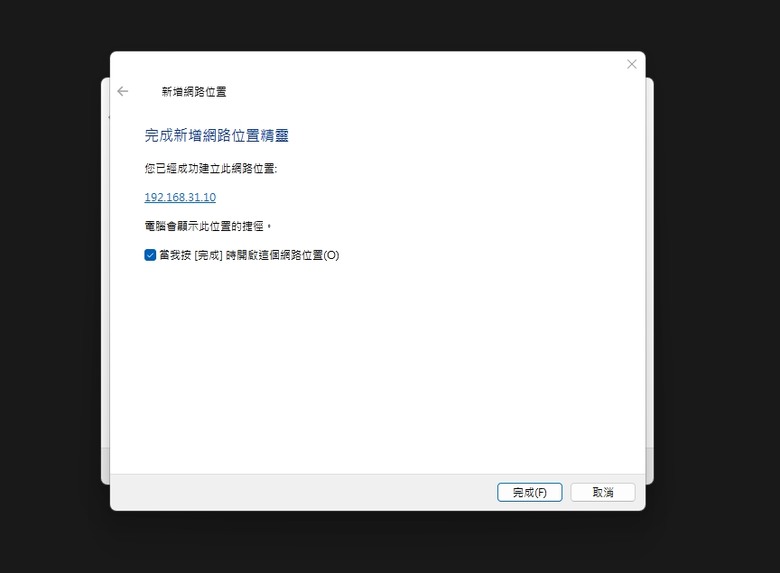Go back using the left arrow icon
This screenshot has height=573, width=780.
coord(122,91)
